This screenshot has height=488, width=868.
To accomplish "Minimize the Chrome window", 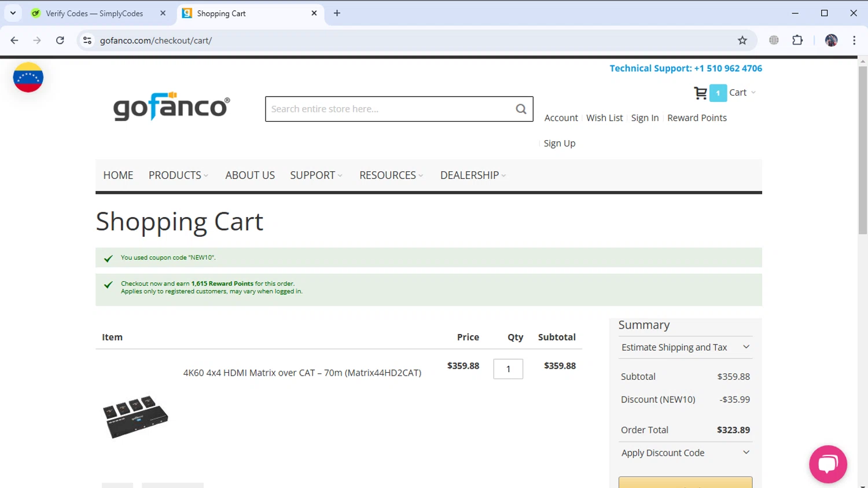I will point(795,13).
